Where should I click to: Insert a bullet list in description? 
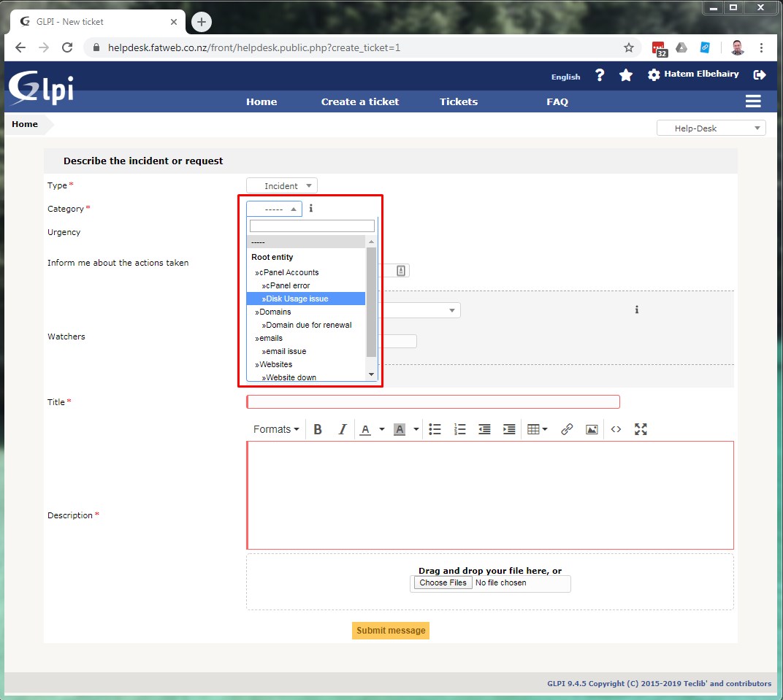[x=435, y=429]
